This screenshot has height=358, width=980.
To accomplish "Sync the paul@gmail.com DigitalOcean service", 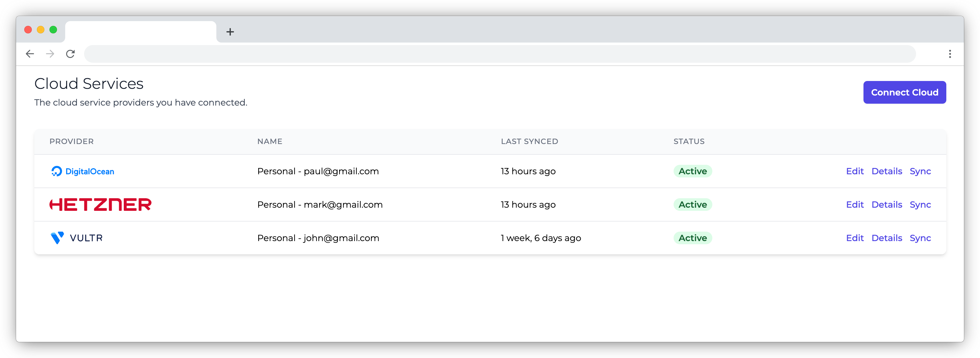I will pyautogui.click(x=920, y=171).
